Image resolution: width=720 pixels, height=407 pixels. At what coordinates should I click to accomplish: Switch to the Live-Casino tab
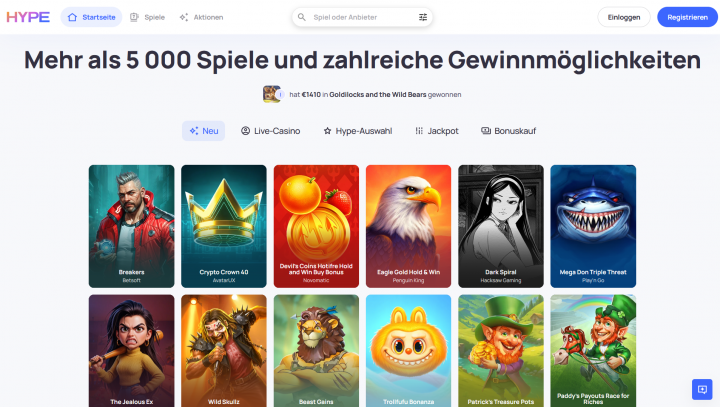click(270, 131)
